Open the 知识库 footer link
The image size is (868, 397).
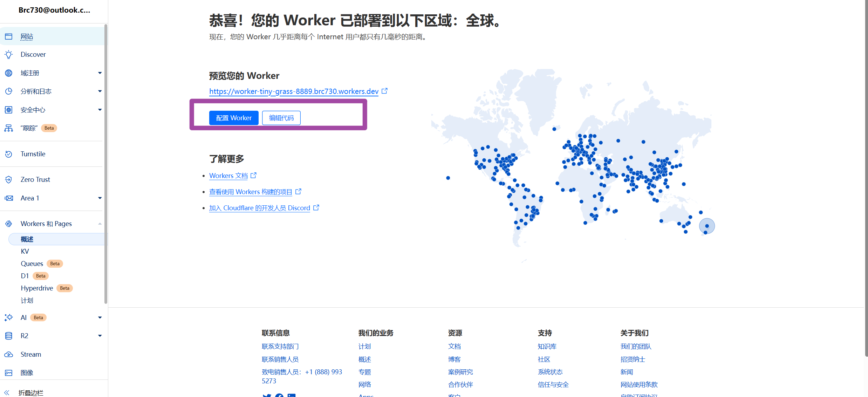pyautogui.click(x=547, y=346)
